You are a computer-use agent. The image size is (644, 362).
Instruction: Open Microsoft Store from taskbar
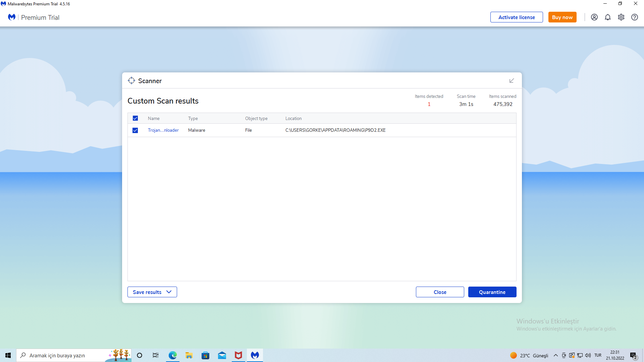[205, 355]
